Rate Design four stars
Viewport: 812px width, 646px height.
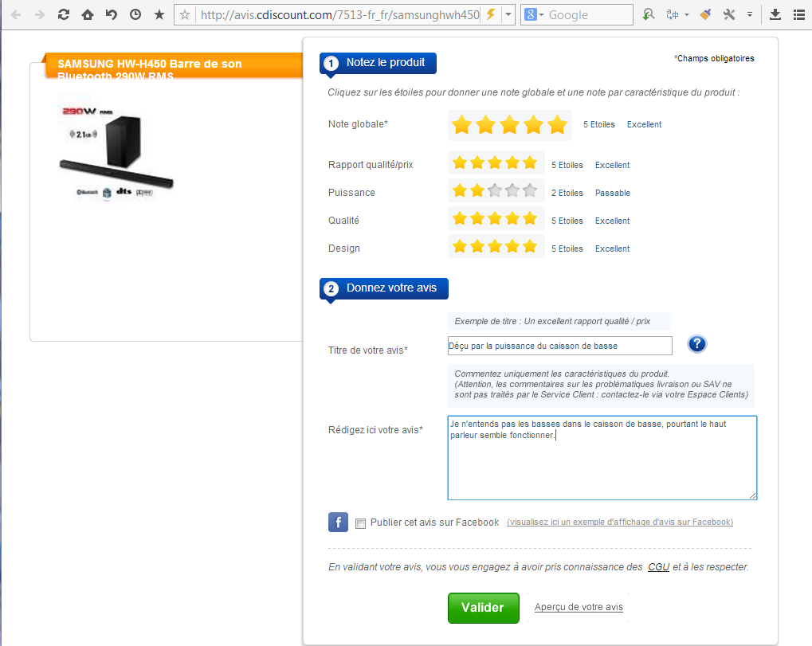[512, 247]
